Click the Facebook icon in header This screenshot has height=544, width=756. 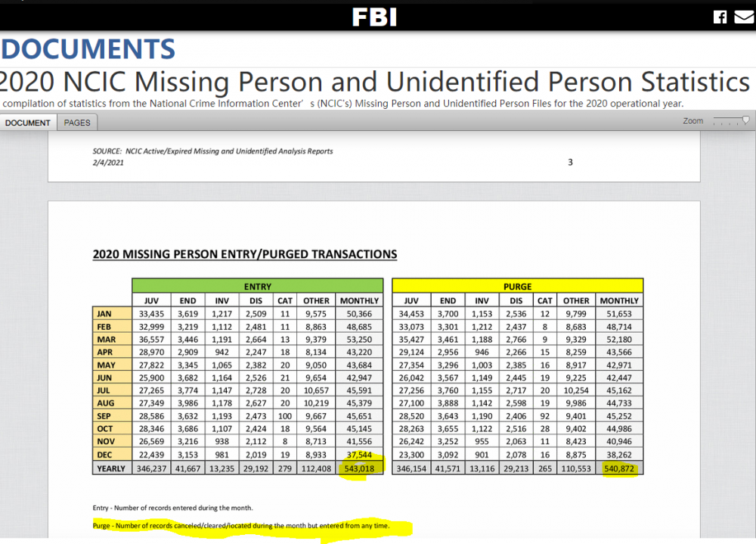point(720,17)
